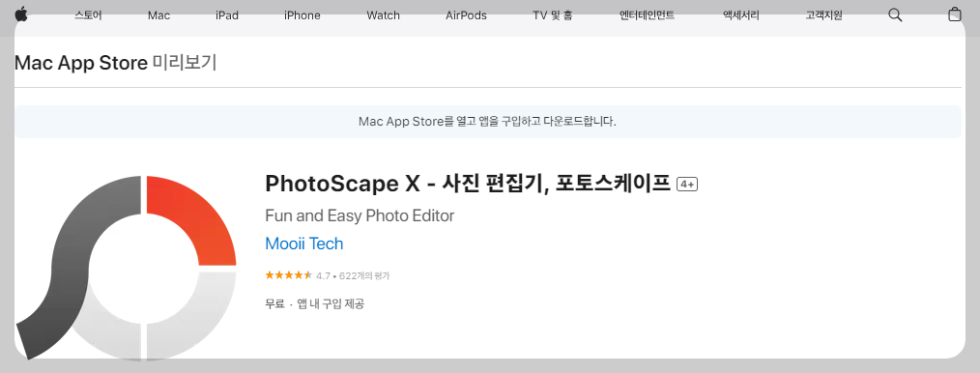Open the iPhone menu item
The height and width of the screenshot is (373, 980).
pyautogui.click(x=302, y=15)
